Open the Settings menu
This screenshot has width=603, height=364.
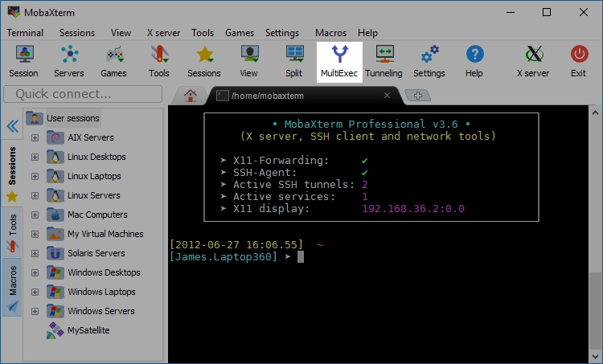(x=282, y=33)
